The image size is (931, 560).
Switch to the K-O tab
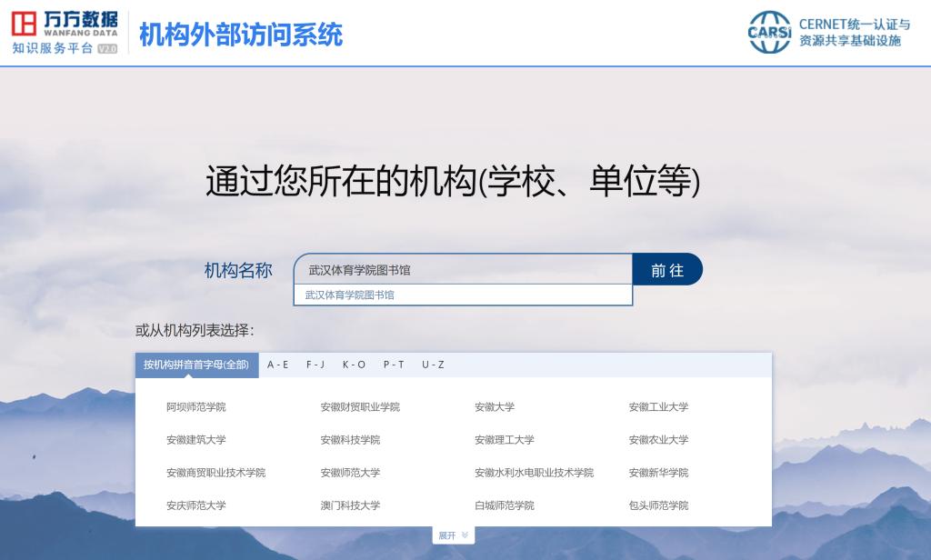coord(354,365)
